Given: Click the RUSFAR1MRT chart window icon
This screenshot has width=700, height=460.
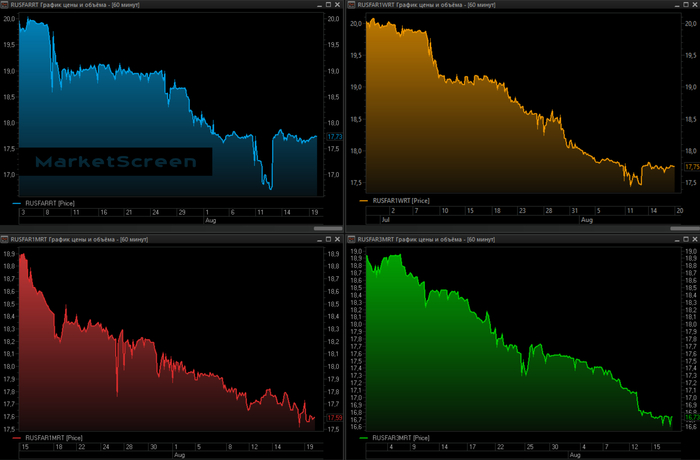Looking at the screenshot, I should [x=5, y=240].
